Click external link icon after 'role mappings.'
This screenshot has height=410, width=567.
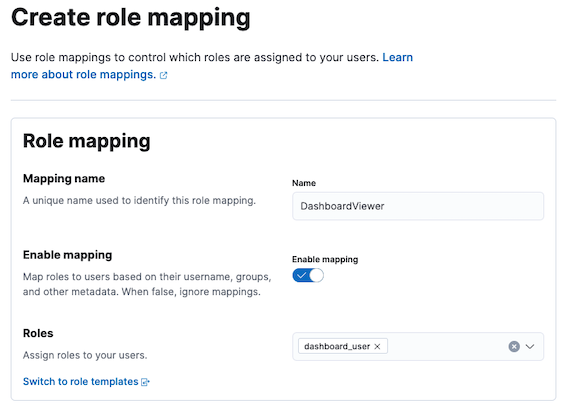[163, 75]
